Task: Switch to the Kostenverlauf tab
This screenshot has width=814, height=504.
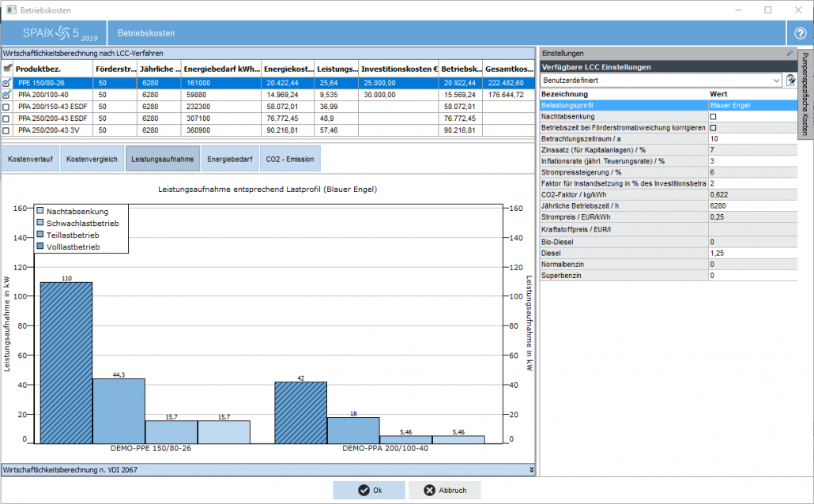Action: pos(30,159)
